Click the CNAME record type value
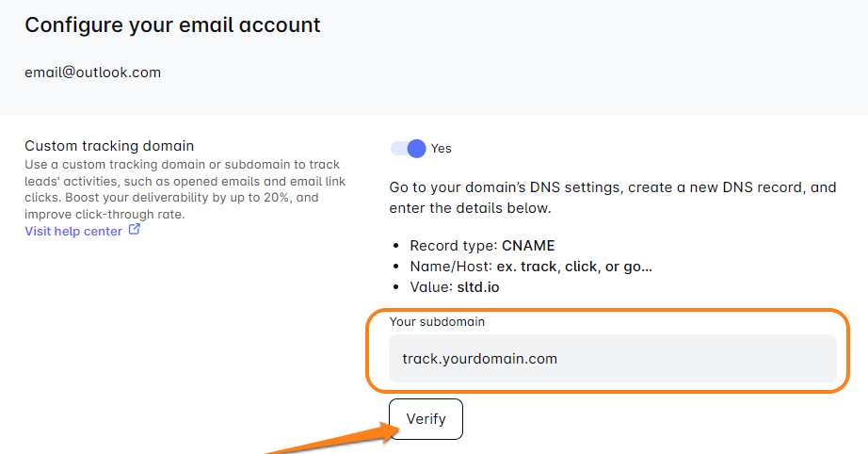 pos(528,246)
